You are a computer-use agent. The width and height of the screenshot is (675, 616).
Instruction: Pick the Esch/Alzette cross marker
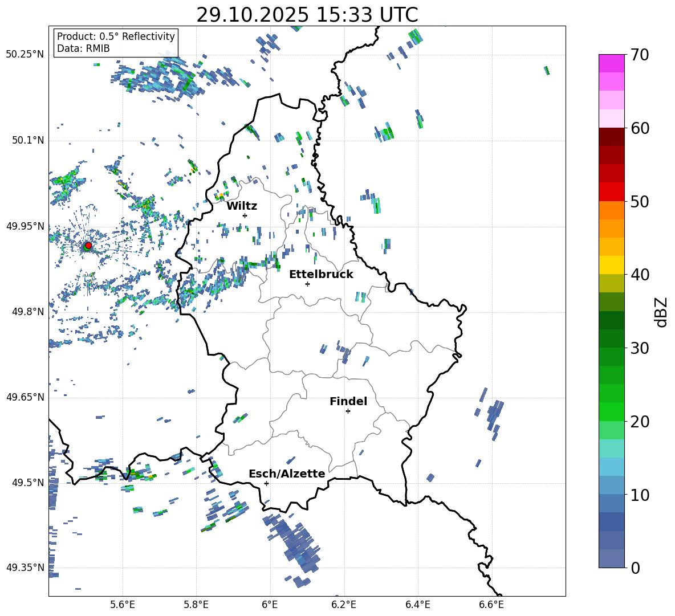[x=266, y=483]
